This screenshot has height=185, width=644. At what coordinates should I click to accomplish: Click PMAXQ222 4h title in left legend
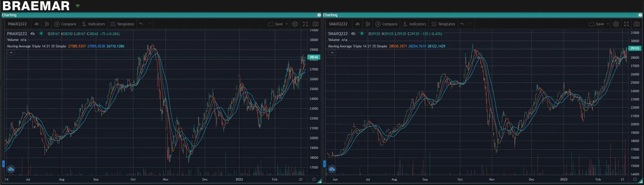[x=21, y=33]
